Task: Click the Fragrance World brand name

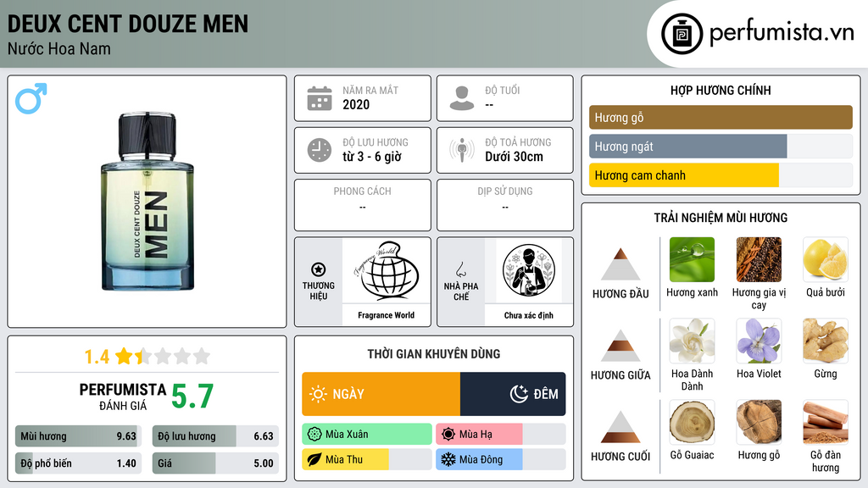Action: tap(386, 315)
